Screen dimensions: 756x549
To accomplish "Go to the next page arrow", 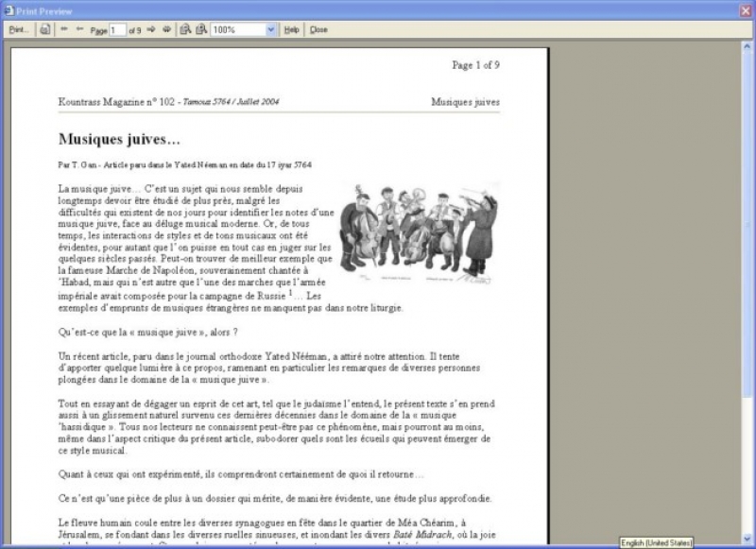I will [x=151, y=29].
